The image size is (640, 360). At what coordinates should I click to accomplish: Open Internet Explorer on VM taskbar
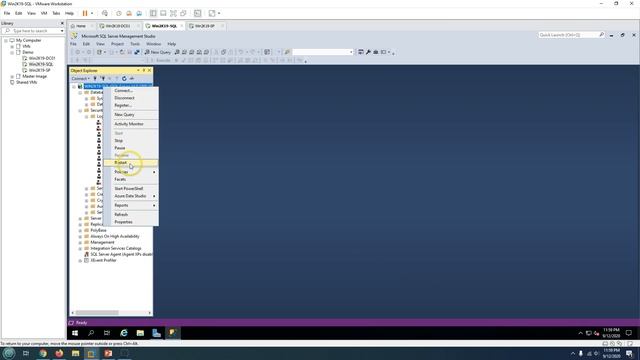point(124,333)
